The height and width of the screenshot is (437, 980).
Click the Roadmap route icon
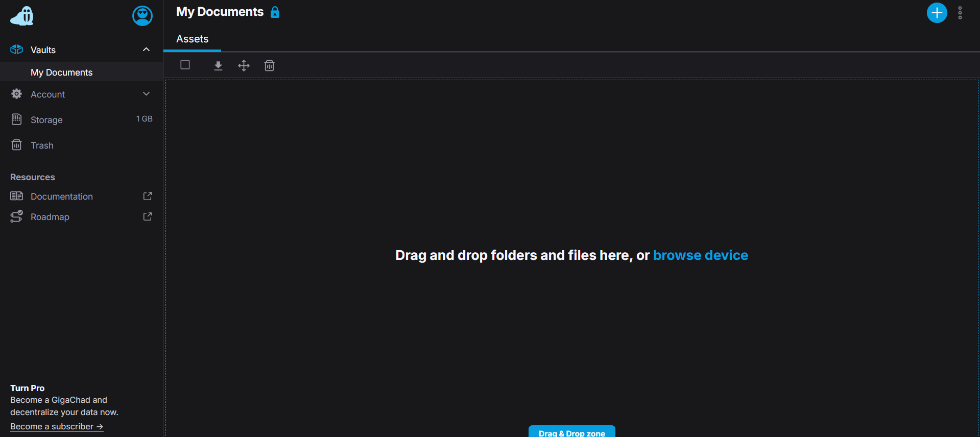click(17, 216)
